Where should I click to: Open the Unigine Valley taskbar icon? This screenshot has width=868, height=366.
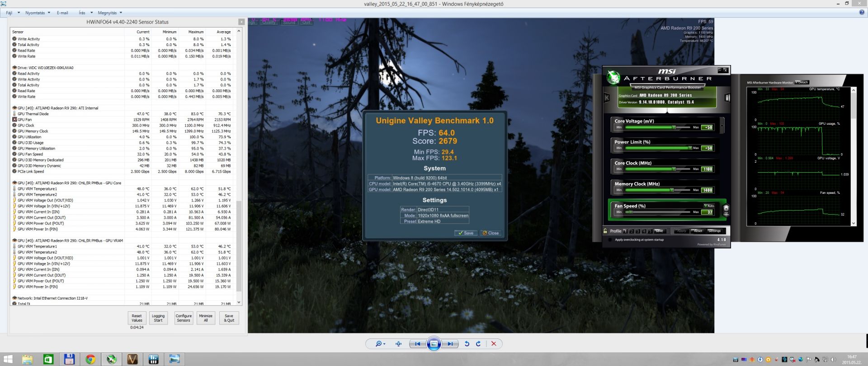coord(132,360)
